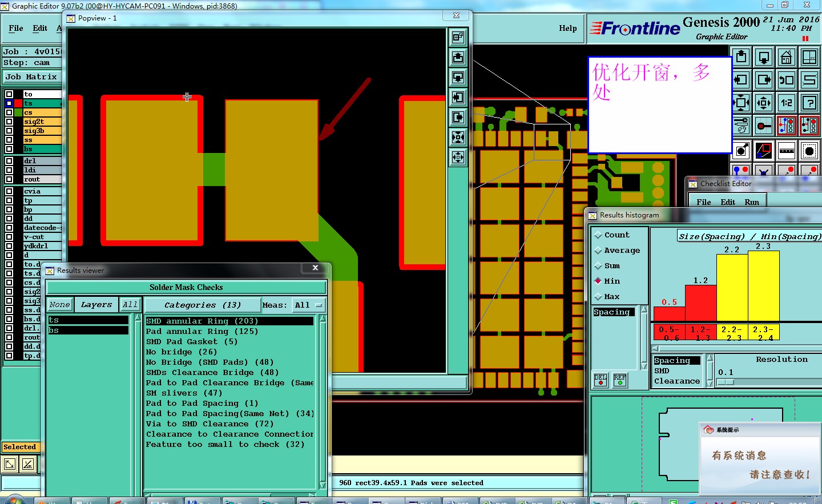
Task: Open Run menu in Checklist Editor
Action: pyautogui.click(x=752, y=202)
